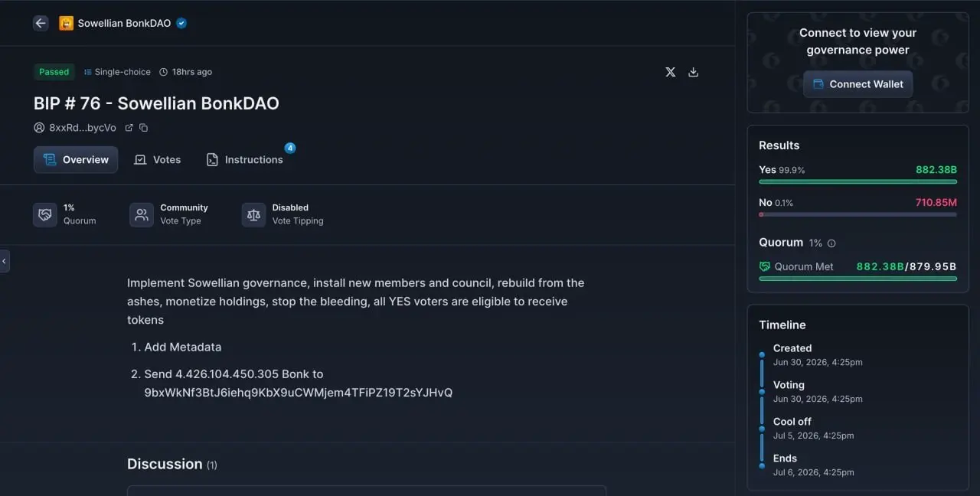Click the download icon

point(694,72)
